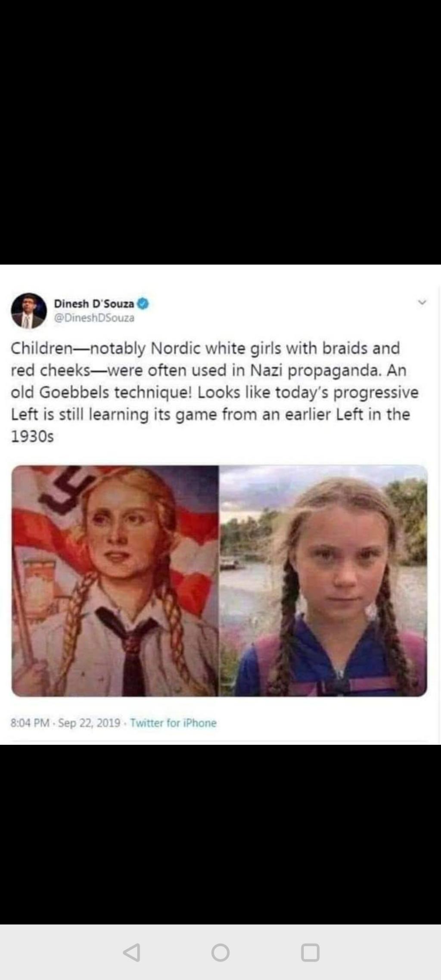Open recent apps with square icon
The height and width of the screenshot is (980, 441).
click(310, 952)
